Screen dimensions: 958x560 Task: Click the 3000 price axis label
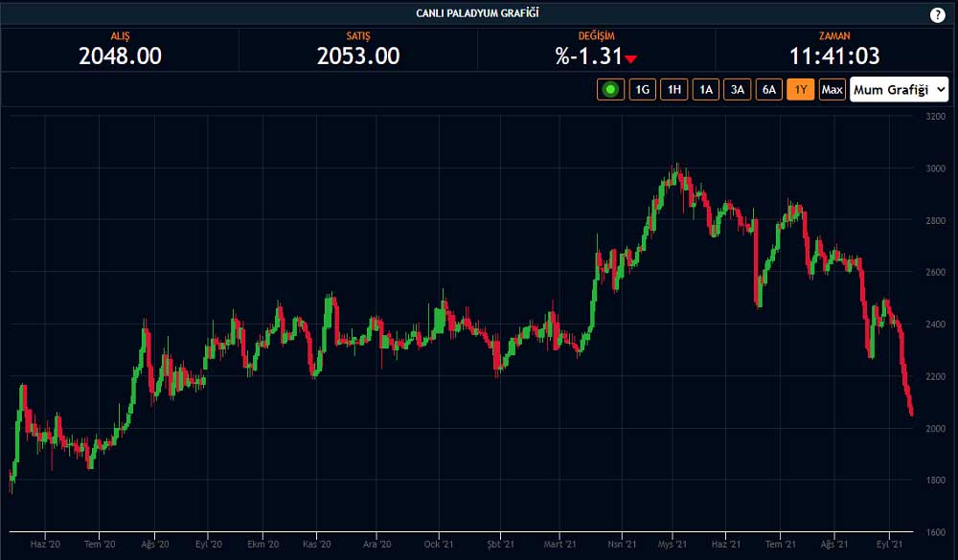click(935, 168)
